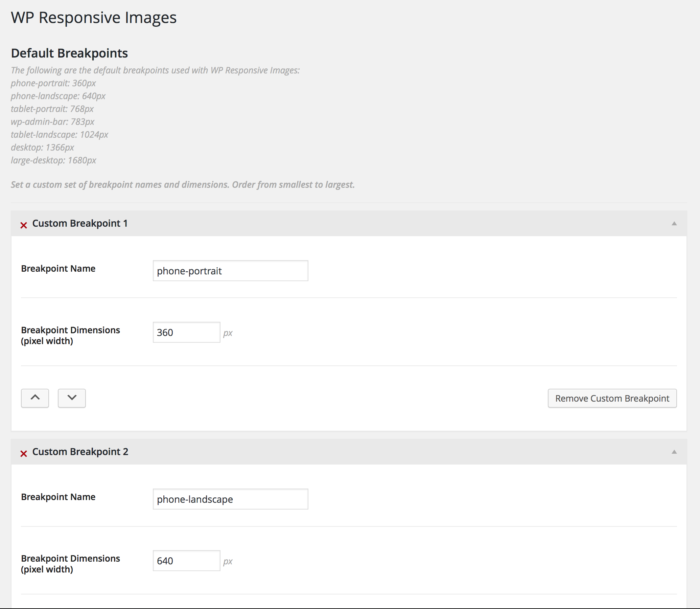
Task: Click the px unit beside the 640 field
Action: pos(228,561)
